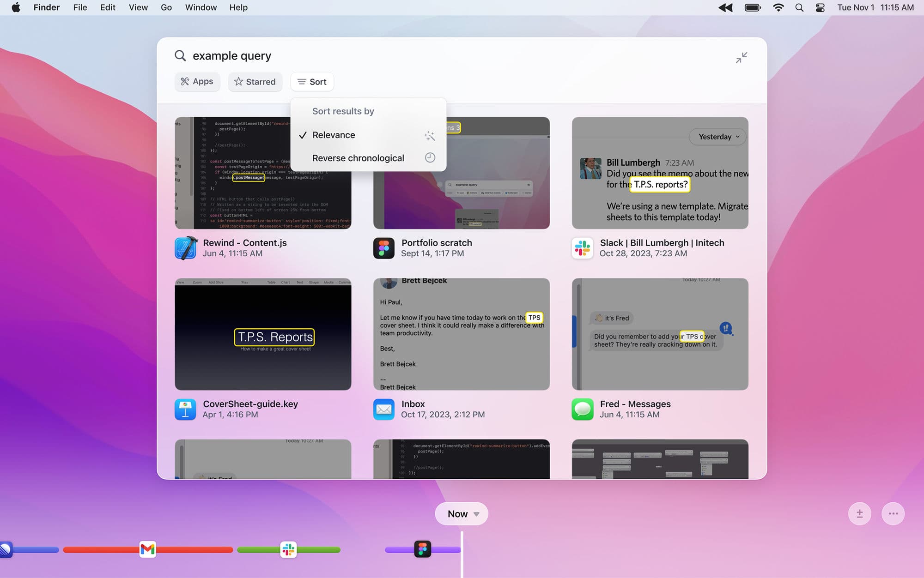Choose Reverse chronological sorting
The image size is (924, 578).
pos(358,157)
